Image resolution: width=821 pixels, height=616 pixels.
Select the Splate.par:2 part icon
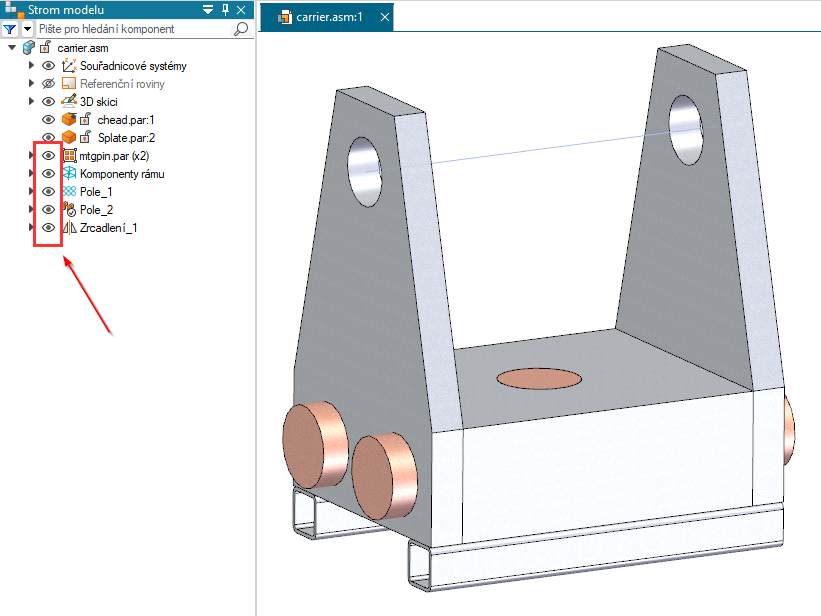pyautogui.click(x=69, y=138)
